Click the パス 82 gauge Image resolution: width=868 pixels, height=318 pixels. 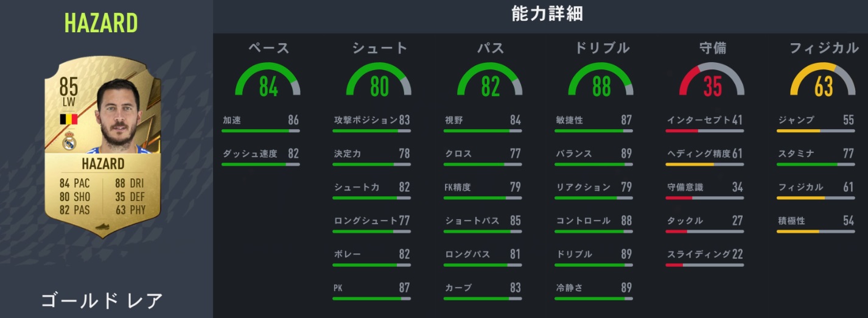tap(490, 82)
